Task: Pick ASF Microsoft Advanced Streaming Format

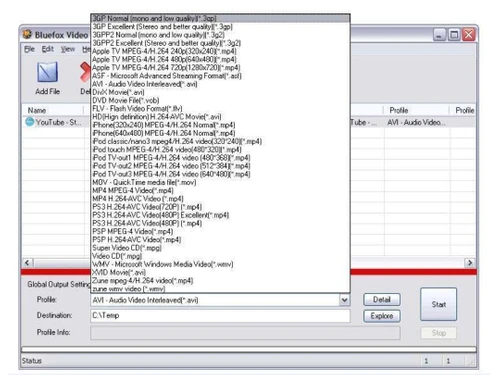Action: point(220,76)
